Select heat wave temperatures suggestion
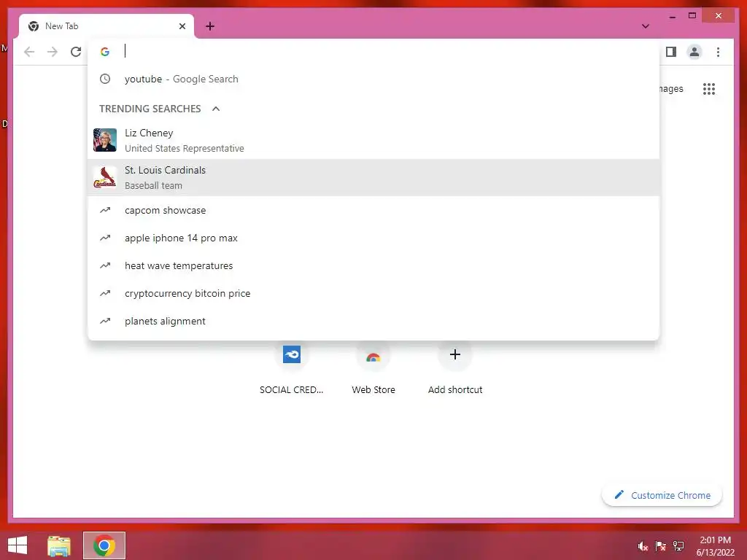This screenshot has width=747, height=560. (373, 265)
